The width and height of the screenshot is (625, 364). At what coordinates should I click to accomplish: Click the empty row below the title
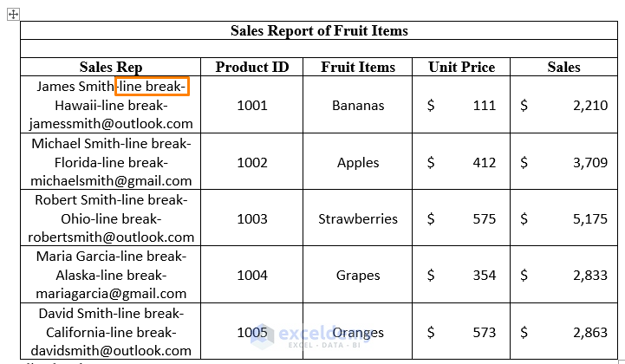(x=319, y=49)
